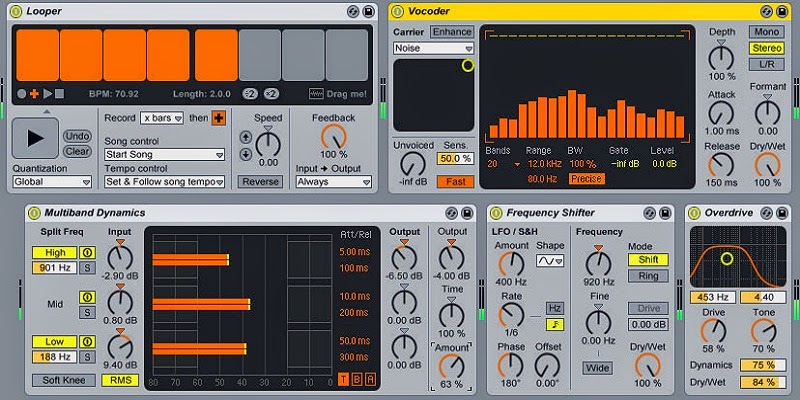Click Vocoder save preset disk icon

pos(782,11)
